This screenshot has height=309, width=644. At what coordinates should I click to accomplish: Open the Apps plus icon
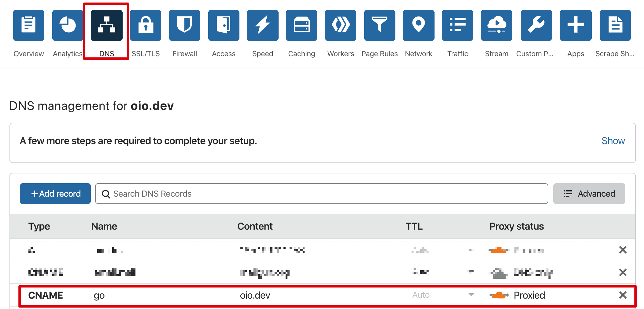576,25
